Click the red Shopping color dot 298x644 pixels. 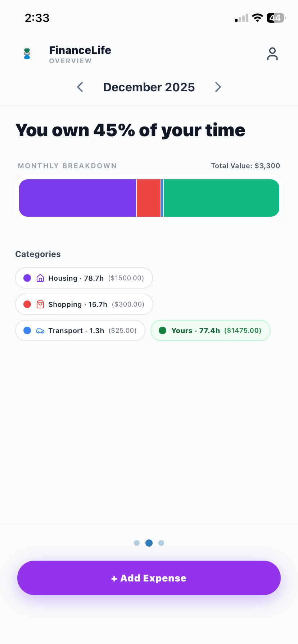tap(27, 304)
